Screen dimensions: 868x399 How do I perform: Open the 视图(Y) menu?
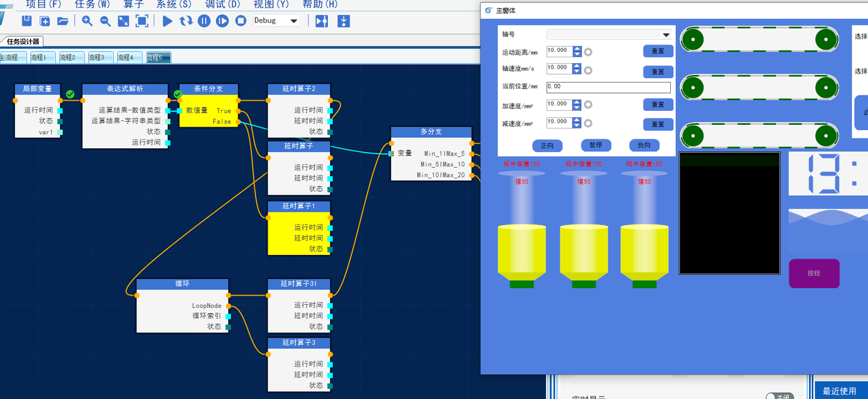point(271,4)
